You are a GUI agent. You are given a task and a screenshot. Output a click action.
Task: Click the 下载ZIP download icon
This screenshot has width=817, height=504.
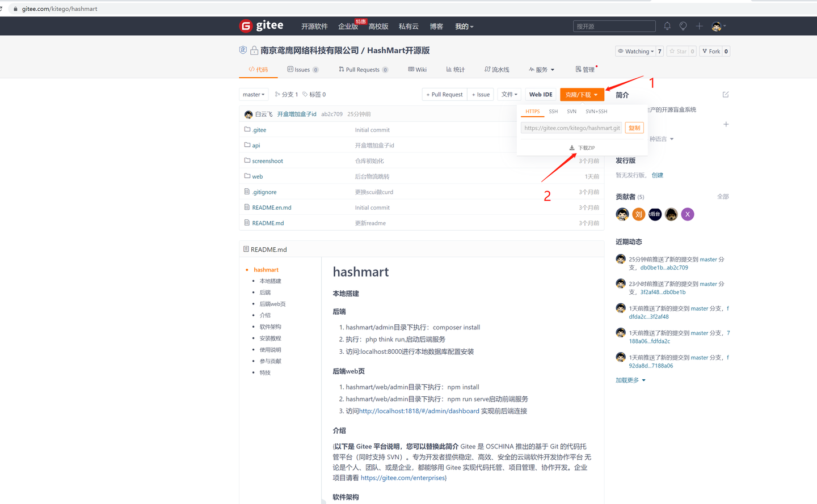(x=572, y=147)
